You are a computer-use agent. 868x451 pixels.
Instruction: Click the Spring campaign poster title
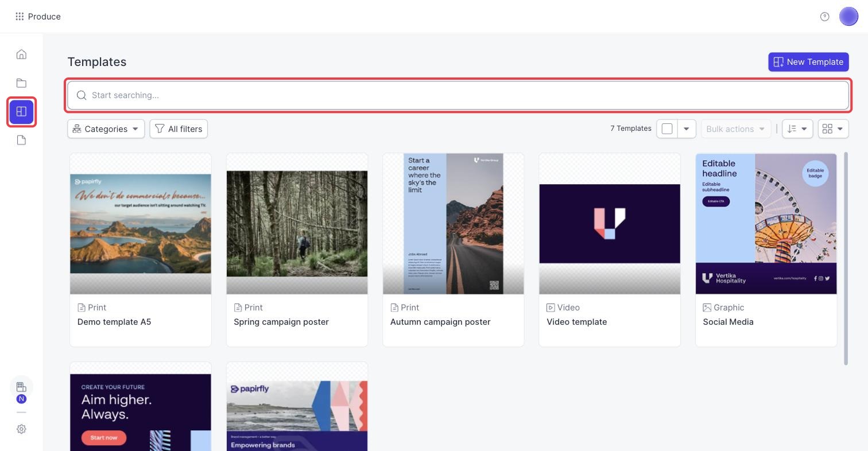(x=281, y=322)
